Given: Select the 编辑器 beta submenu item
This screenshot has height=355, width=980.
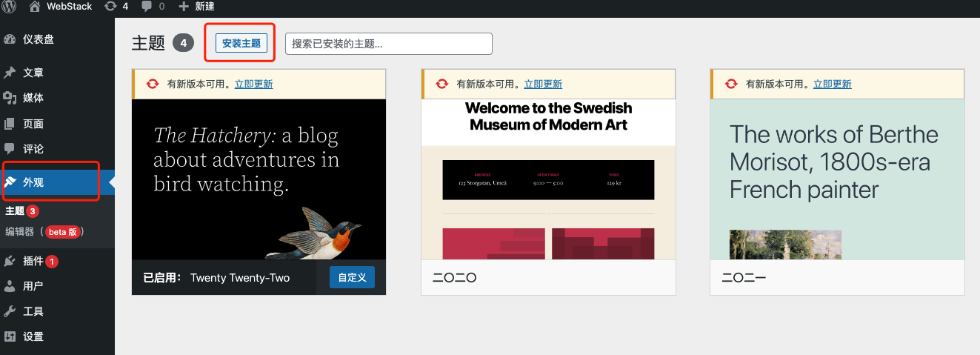Looking at the screenshot, I should 44,232.
